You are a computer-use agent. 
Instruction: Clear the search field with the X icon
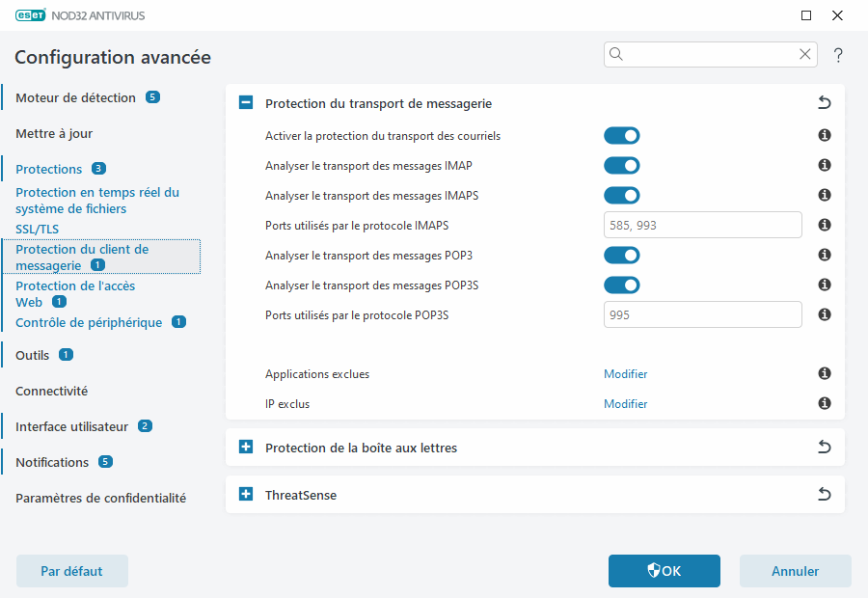805,54
